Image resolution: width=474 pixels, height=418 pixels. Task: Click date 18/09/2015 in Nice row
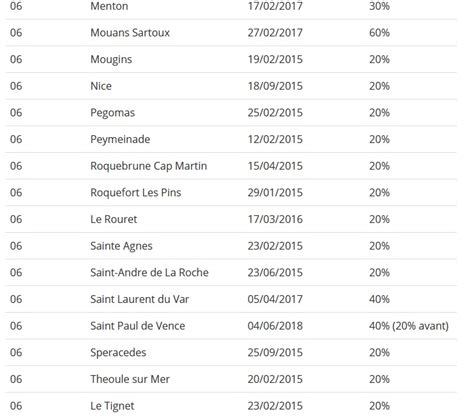pos(275,86)
